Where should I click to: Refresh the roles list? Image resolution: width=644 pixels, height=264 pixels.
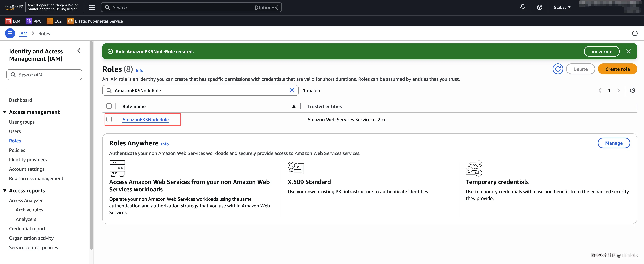pyautogui.click(x=558, y=69)
